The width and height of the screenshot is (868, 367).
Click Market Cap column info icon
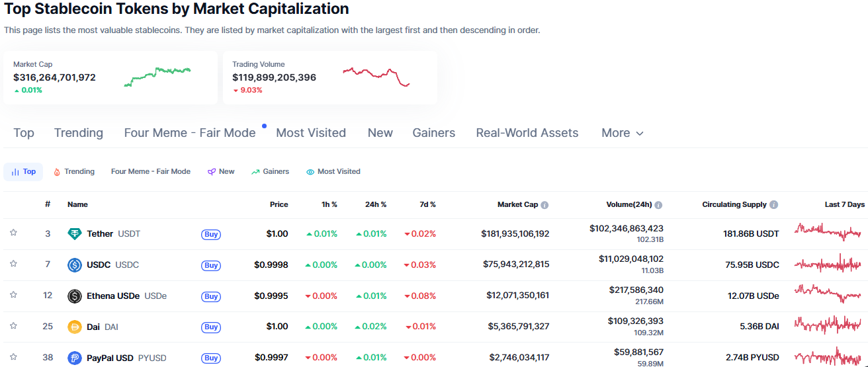point(544,205)
